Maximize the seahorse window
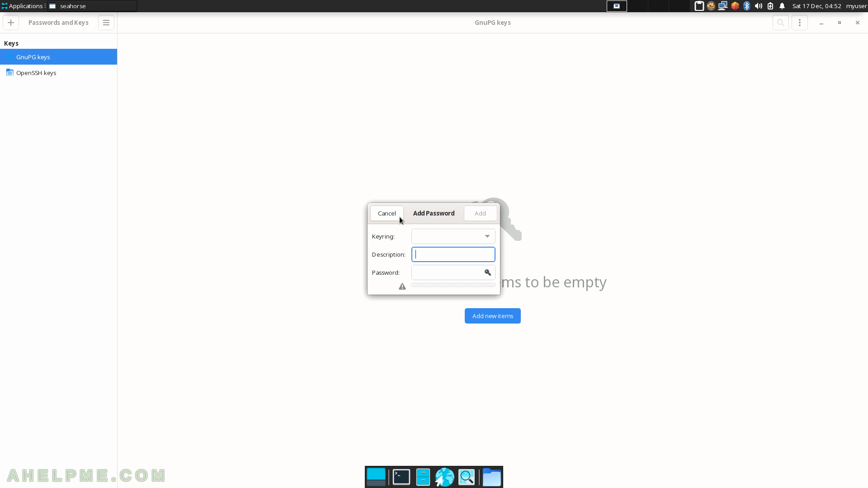The height and width of the screenshot is (488, 868). pyautogui.click(x=840, y=23)
